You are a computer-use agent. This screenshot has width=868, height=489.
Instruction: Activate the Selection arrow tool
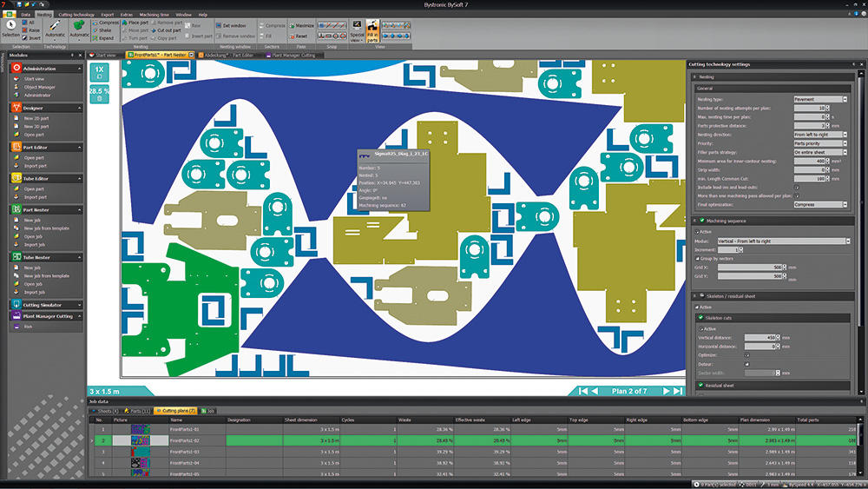[x=10, y=29]
